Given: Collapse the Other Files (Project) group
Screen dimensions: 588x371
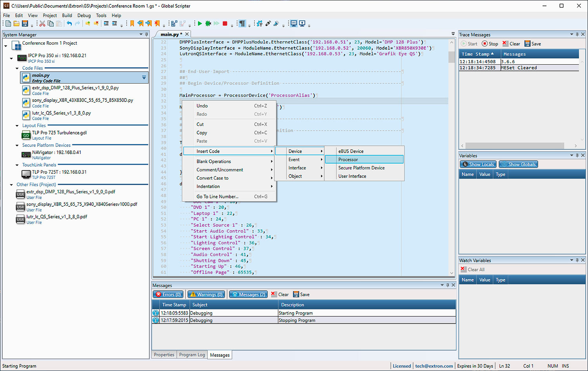Looking at the screenshot, I should [x=11, y=185].
